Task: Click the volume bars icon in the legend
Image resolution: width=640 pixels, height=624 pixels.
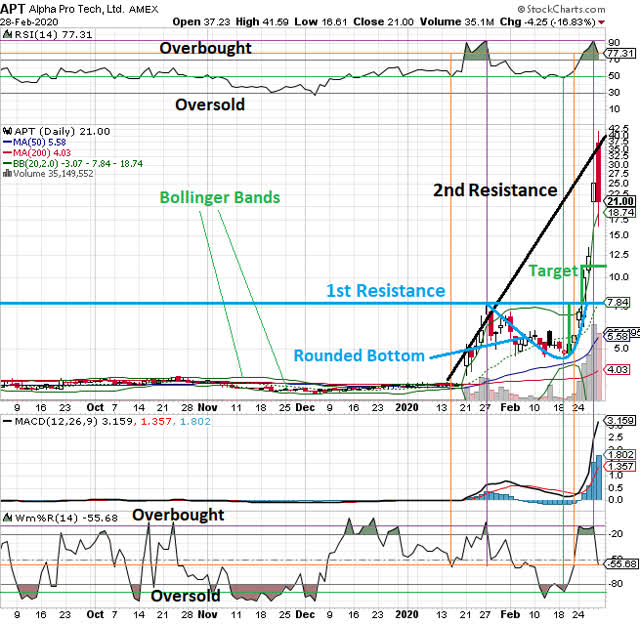Action: click(7, 173)
